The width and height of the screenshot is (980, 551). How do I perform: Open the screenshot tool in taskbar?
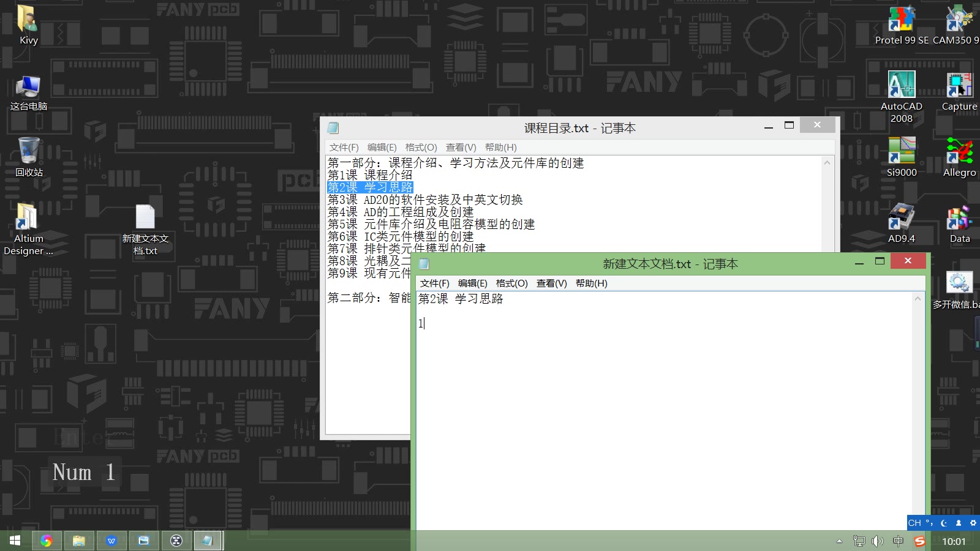tap(144, 541)
